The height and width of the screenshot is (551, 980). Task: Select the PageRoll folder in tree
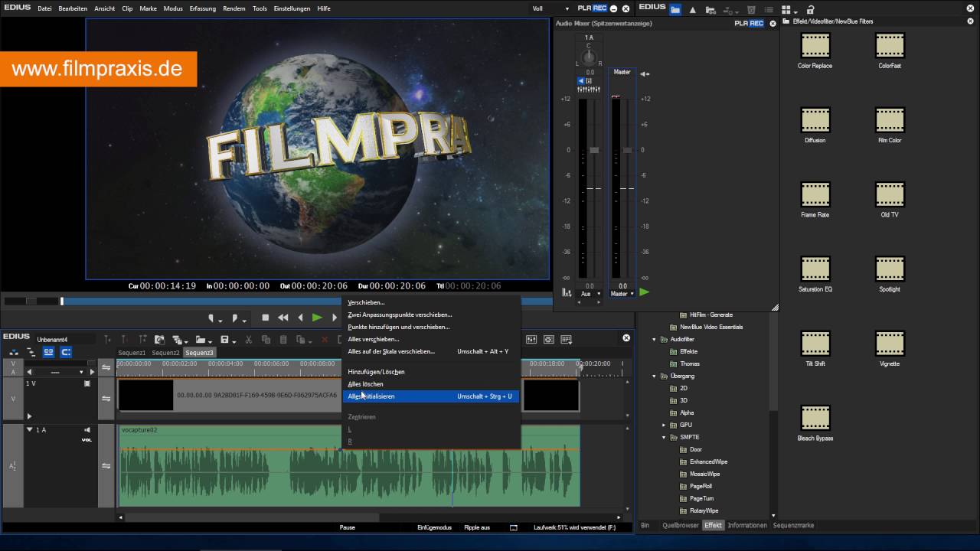tap(701, 486)
